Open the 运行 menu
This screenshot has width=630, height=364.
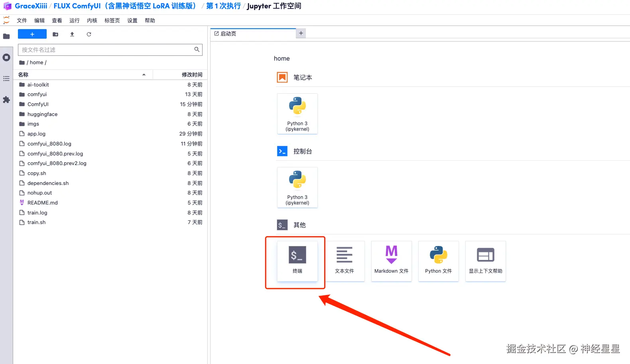point(75,21)
